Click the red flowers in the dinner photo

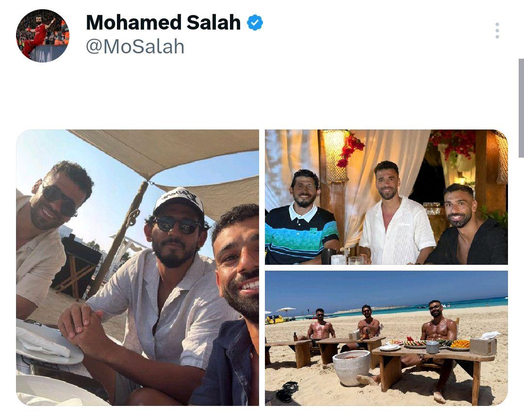click(351, 149)
